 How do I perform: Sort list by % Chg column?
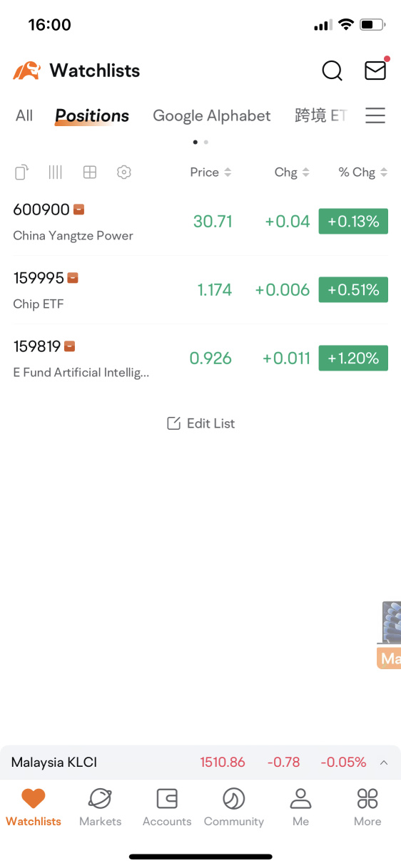click(363, 172)
